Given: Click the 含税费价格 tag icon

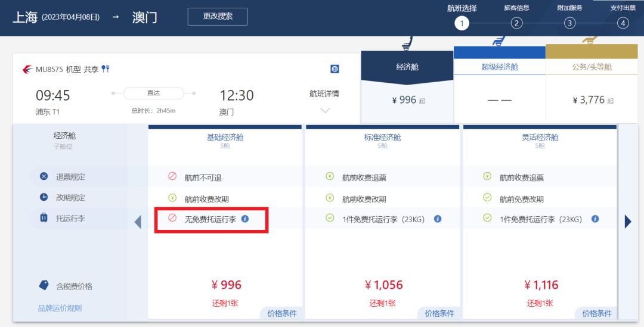Looking at the screenshot, I should tap(44, 285).
